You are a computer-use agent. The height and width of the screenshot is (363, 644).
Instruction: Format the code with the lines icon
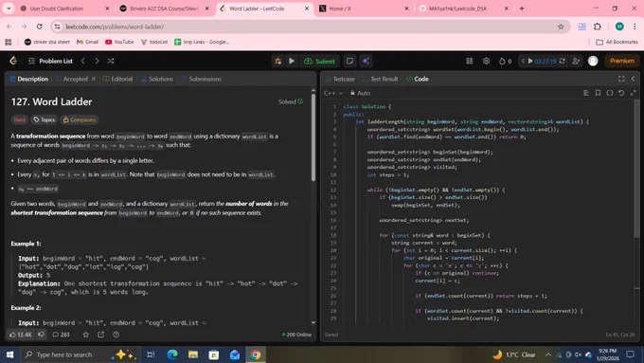click(x=586, y=93)
